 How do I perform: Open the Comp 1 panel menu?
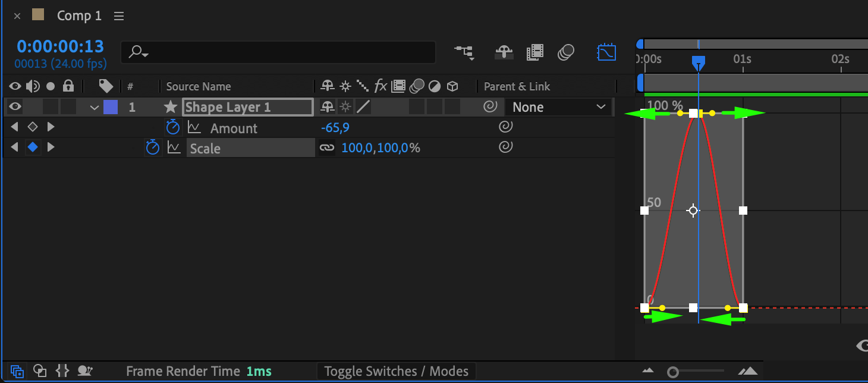tap(119, 16)
